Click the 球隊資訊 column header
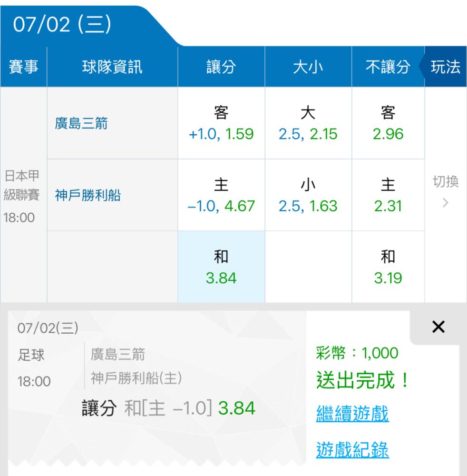Image resolution: width=467 pixels, height=476 pixels. click(x=112, y=67)
